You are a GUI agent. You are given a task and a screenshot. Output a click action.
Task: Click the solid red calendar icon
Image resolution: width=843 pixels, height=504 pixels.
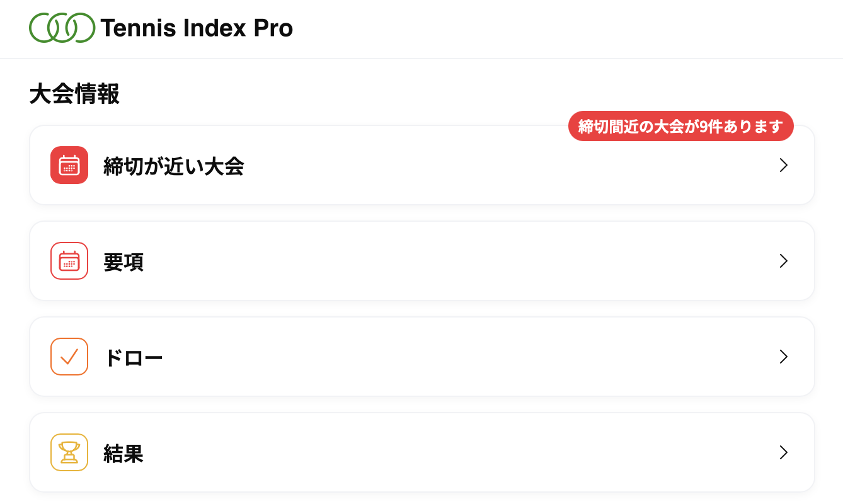coord(69,165)
